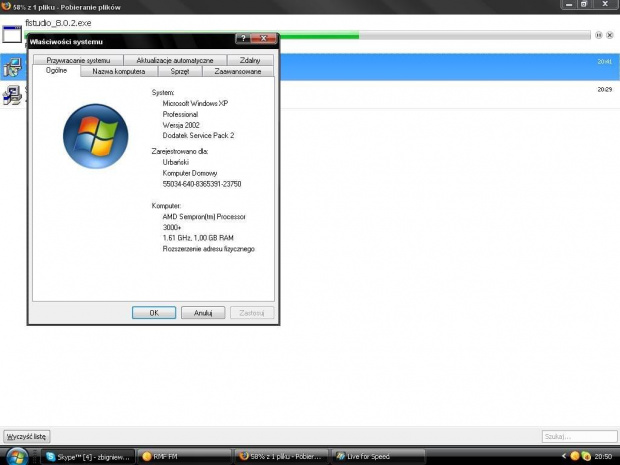620x465 pixels.
Task: Click the Windows logo in system properties
Action: pyautogui.click(x=96, y=136)
